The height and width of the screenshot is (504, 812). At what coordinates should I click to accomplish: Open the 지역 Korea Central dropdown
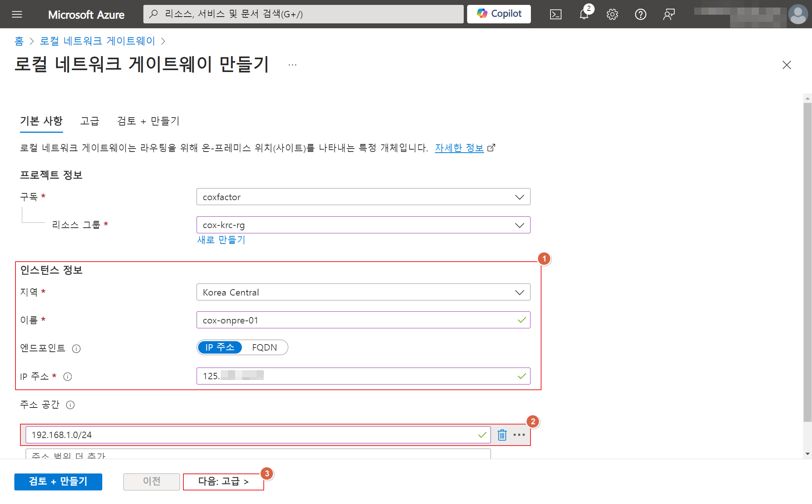point(363,292)
